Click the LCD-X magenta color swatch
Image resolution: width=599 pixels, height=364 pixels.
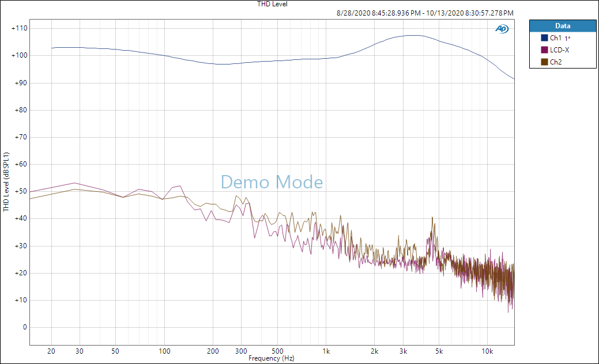click(x=544, y=50)
